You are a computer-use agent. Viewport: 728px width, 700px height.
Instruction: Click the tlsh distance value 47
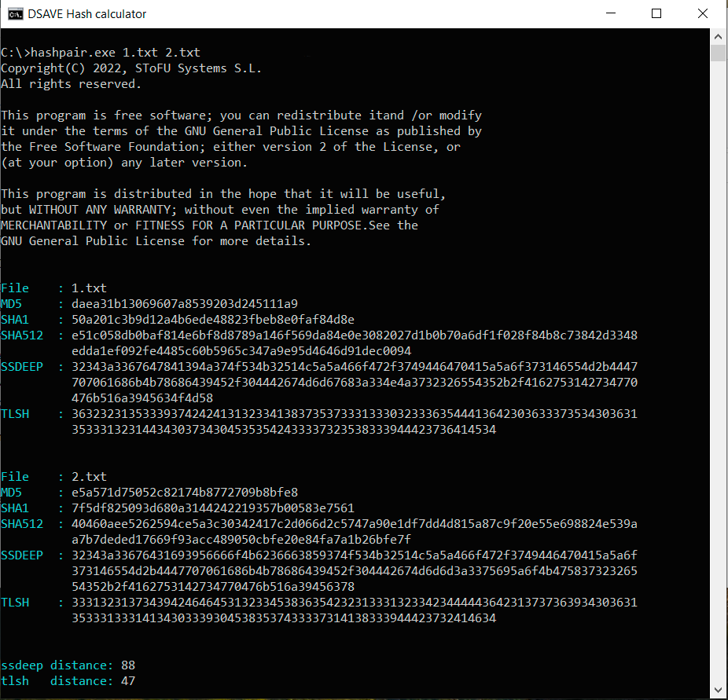pos(128,681)
